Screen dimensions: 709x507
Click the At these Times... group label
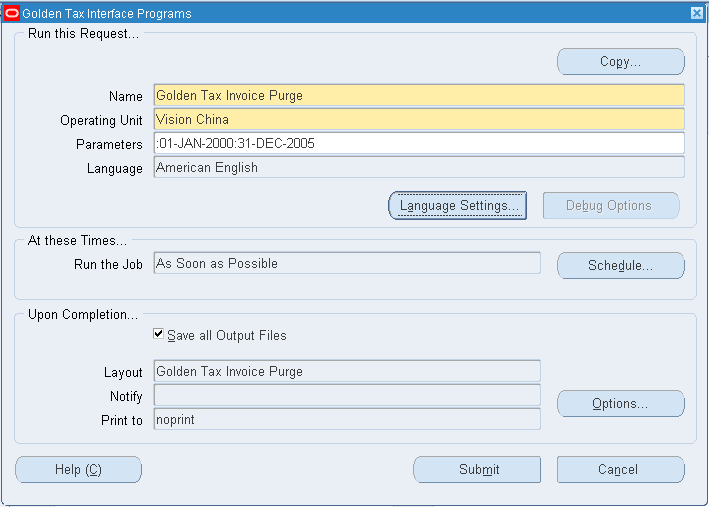77,241
